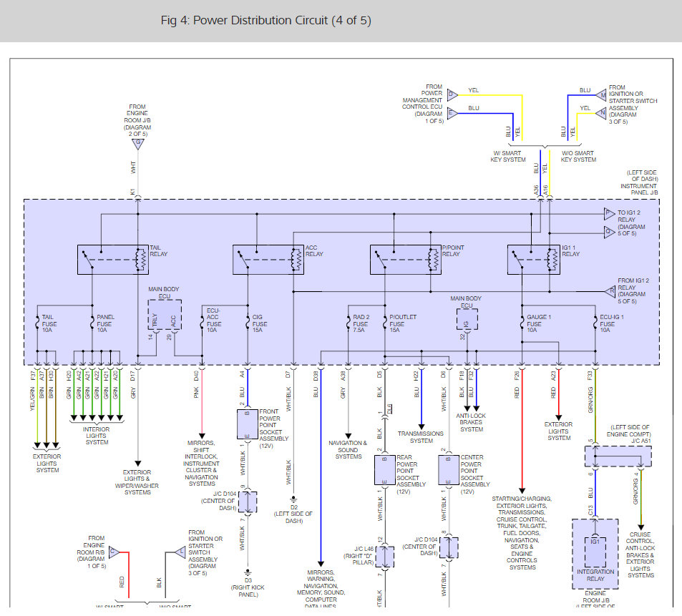The height and width of the screenshot is (616, 682).
Task: Click the Anti-Lock Brakes System label
Action: [472, 424]
